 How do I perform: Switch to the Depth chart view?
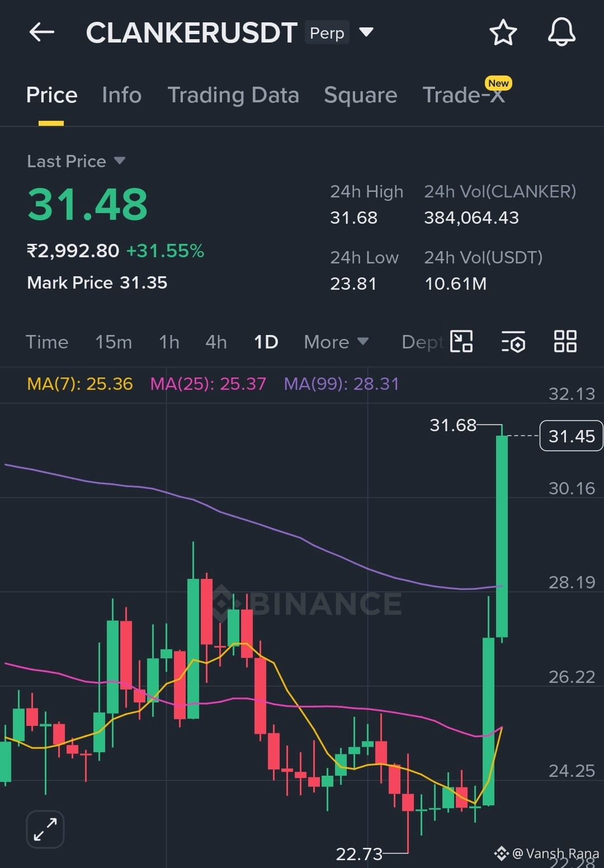(423, 342)
